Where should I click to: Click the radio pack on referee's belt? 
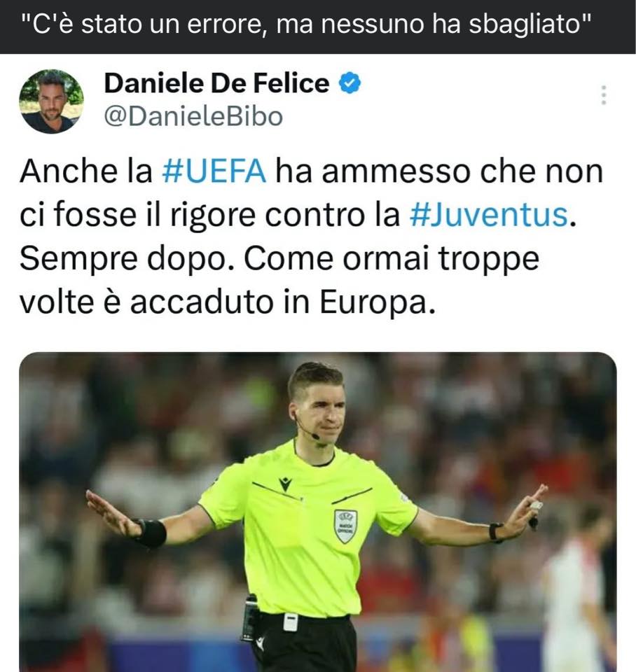[250, 618]
